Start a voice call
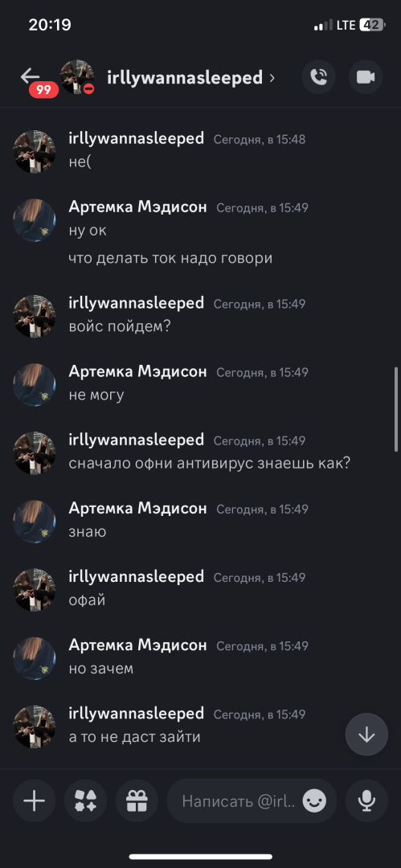The width and height of the screenshot is (401, 868). pyautogui.click(x=318, y=77)
